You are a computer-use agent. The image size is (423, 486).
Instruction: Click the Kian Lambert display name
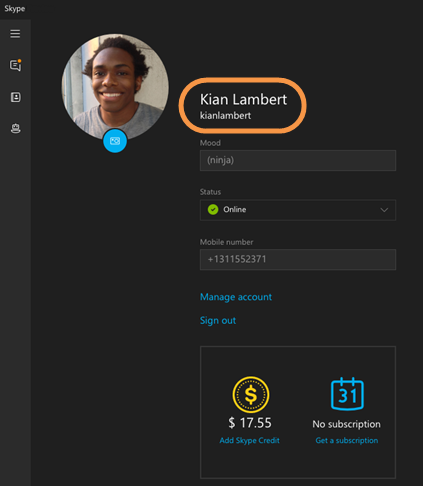(243, 99)
